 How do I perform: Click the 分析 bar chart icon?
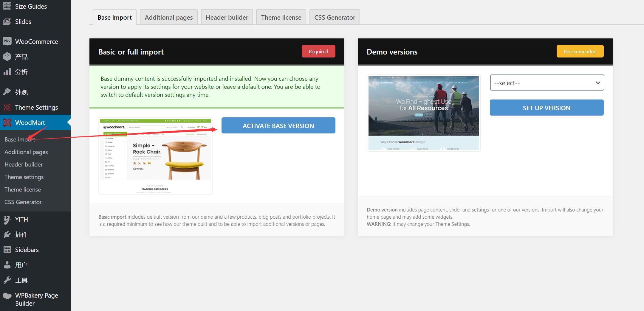7,72
